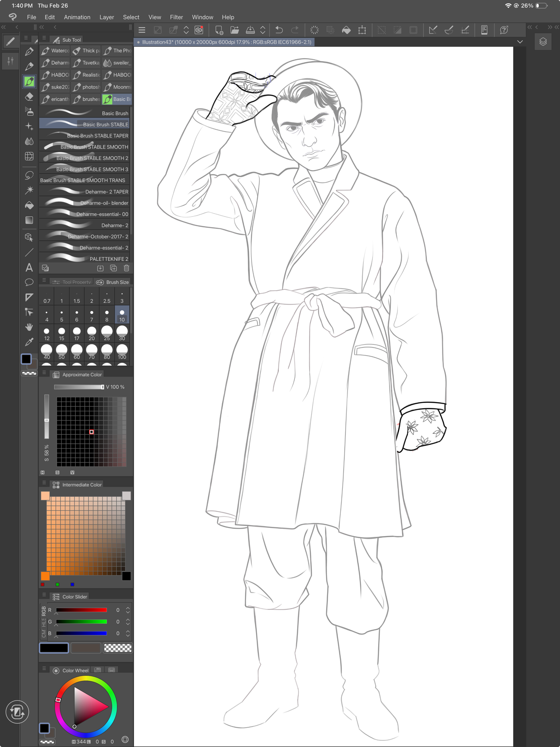Viewport: 560px width, 747px height.
Task: Switch to the Tool Property tab
Action: point(72,282)
